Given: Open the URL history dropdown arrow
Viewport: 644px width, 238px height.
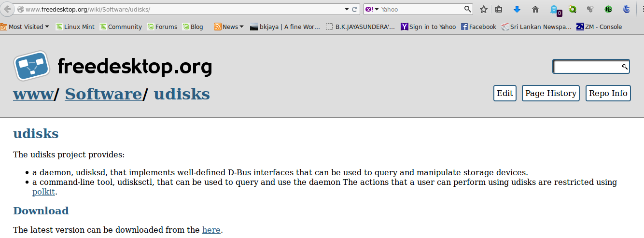Looking at the screenshot, I should point(347,9).
